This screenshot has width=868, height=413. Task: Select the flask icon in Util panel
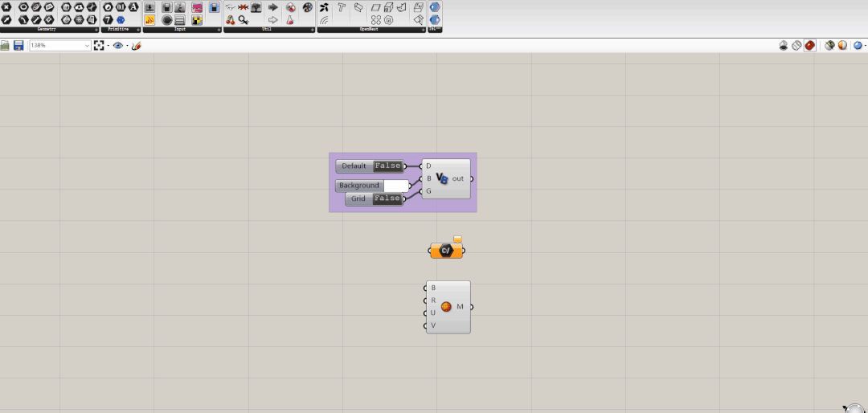(289, 20)
